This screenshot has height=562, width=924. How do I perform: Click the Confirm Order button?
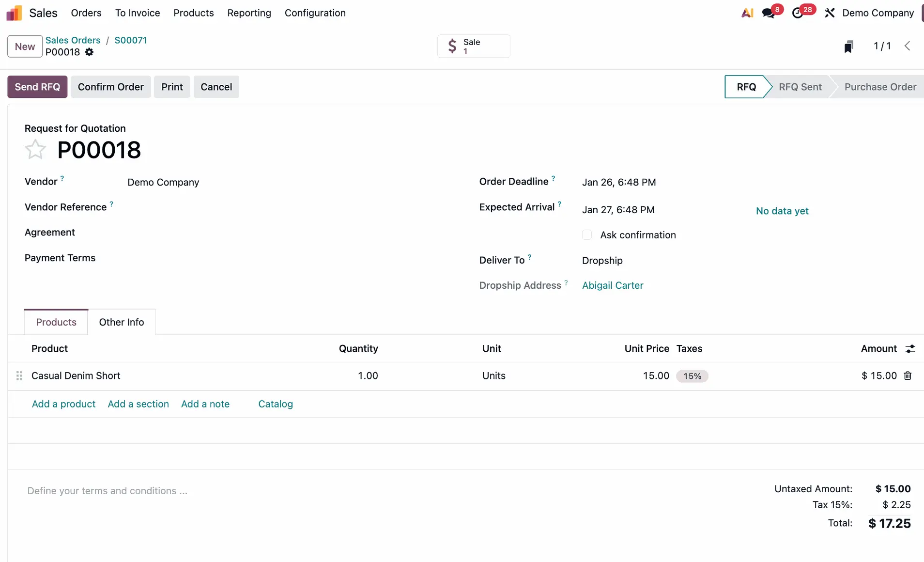(x=110, y=87)
